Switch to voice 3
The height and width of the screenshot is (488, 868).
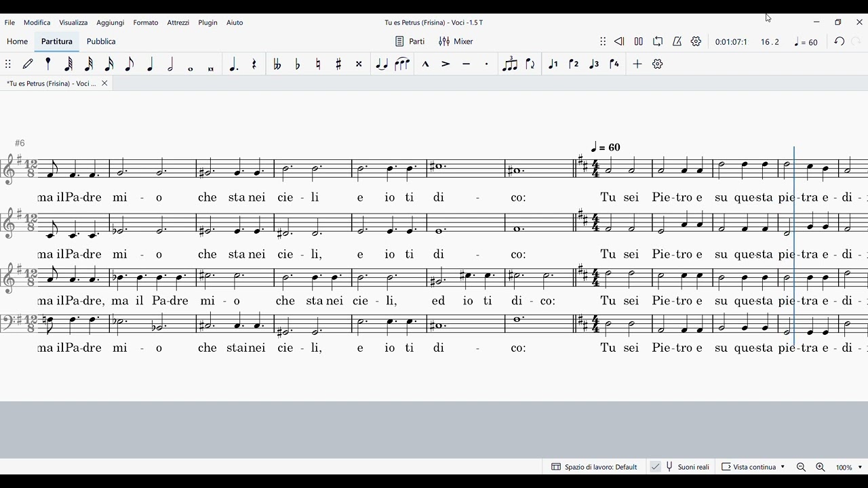tap(594, 64)
